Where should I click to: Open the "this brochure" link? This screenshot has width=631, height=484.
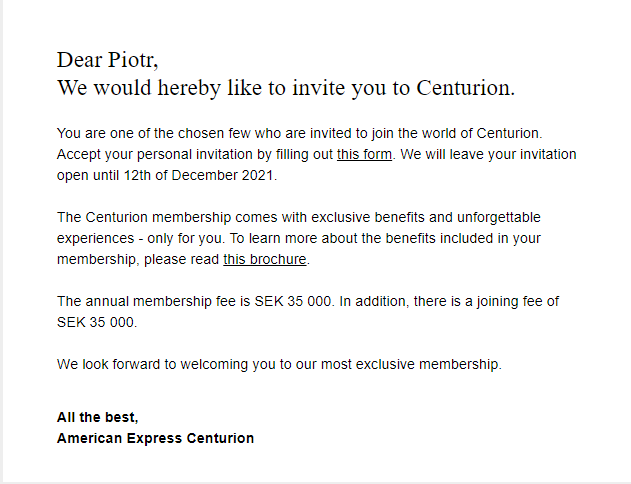click(x=265, y=259)
